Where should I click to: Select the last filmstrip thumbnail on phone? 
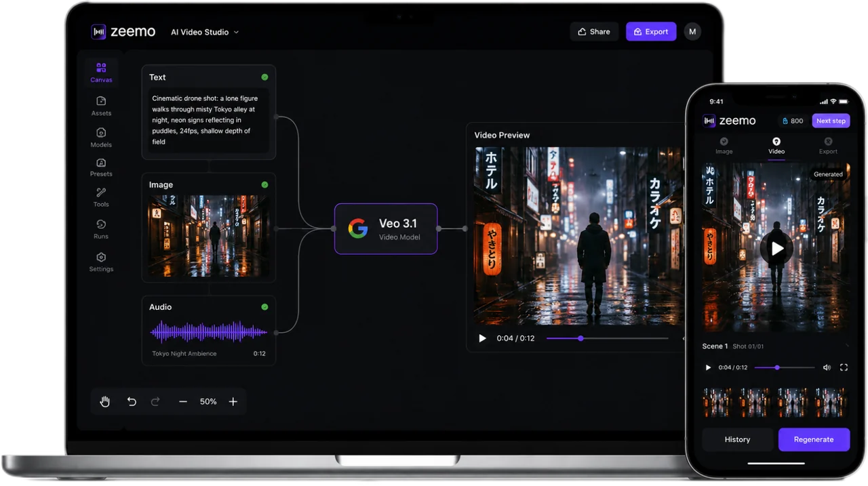point(831,402)
